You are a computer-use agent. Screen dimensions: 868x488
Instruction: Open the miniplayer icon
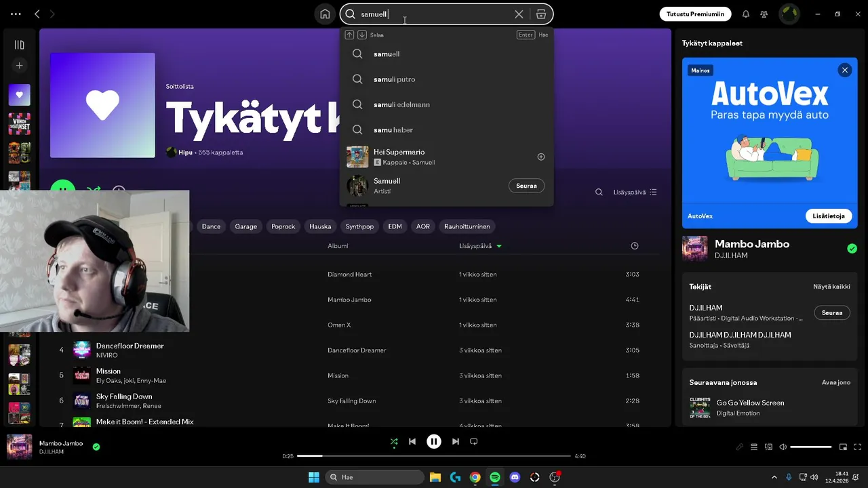pyautogui.click(x=844, y=447)
